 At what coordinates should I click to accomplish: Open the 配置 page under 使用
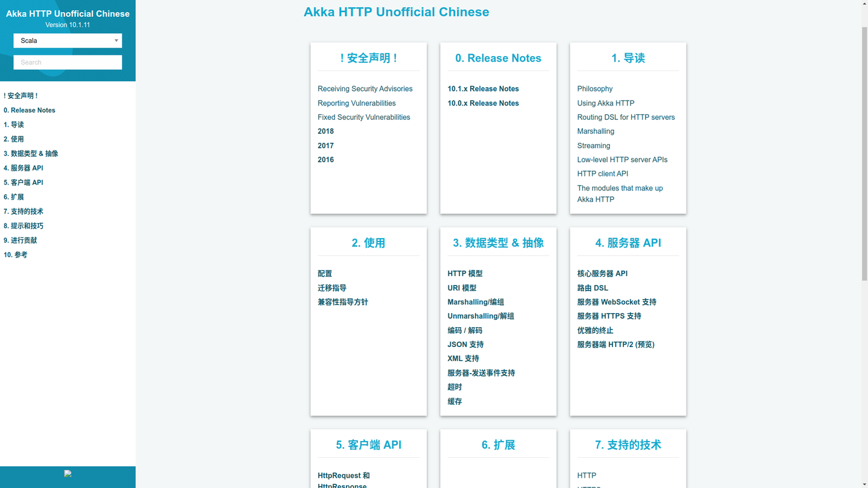coord(324,274)
